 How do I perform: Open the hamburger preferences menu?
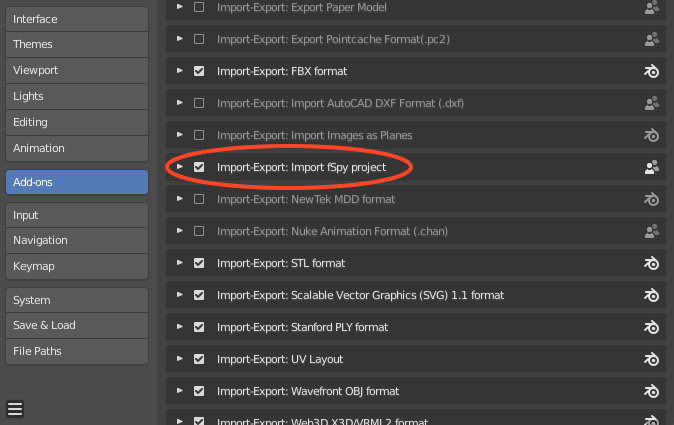coord(15,409)
